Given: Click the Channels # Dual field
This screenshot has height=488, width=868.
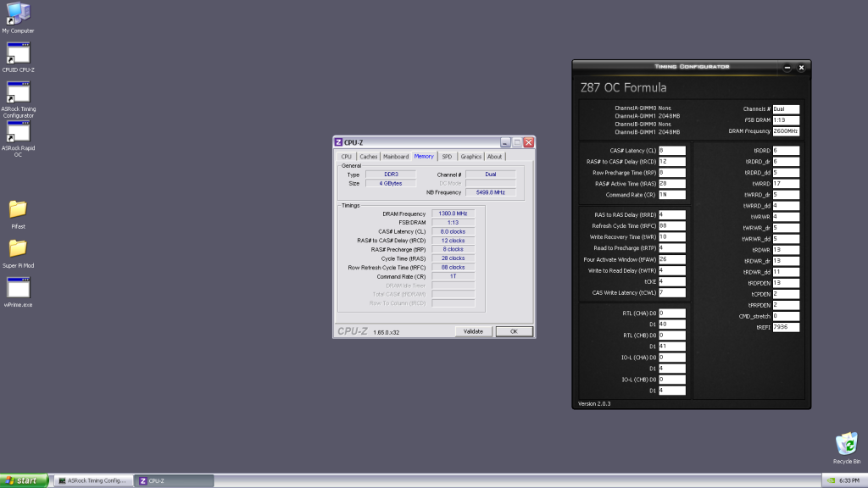Looking at the screenshot, I should (x=786, y=109).
